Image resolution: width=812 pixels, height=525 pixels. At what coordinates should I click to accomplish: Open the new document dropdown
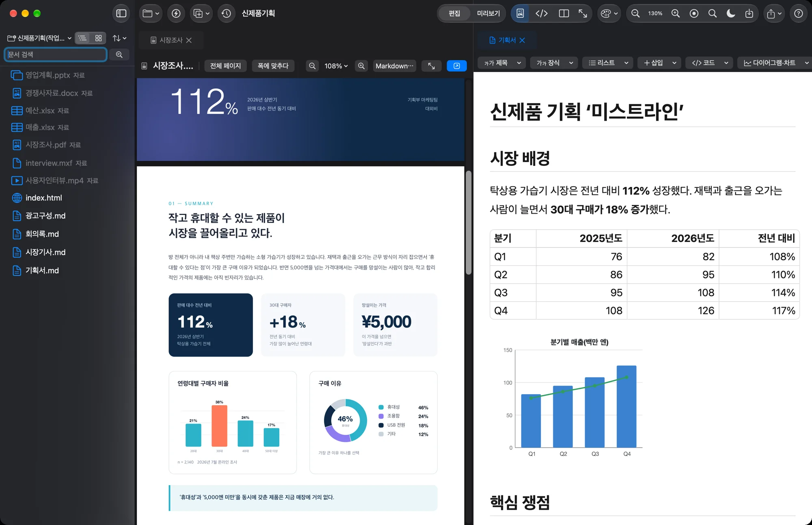pyautogui.click(x=201, y=13)
